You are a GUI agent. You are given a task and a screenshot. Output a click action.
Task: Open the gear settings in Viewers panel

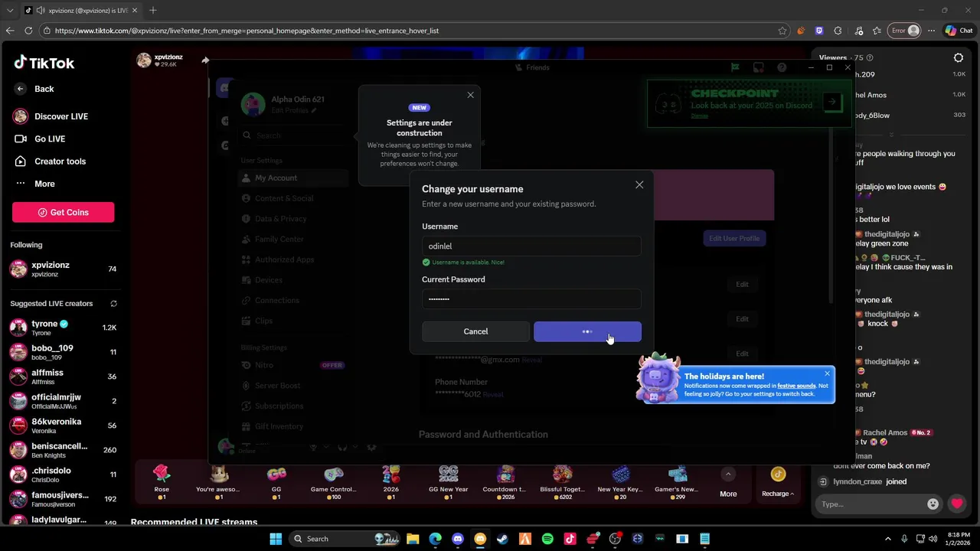(x=958, y=57)
